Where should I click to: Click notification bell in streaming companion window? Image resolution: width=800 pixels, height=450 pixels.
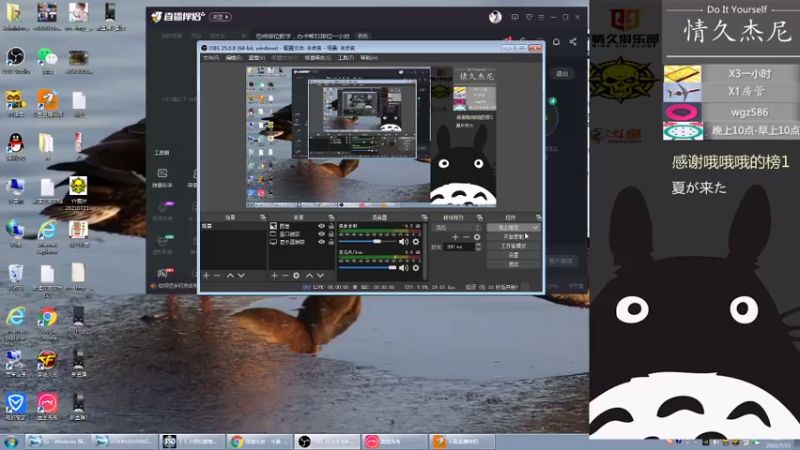pos(556,42)
